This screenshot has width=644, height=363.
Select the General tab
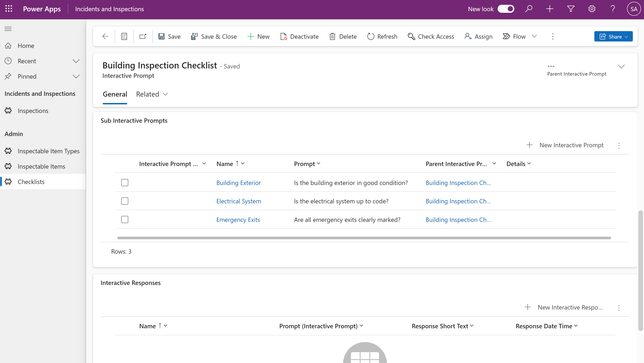tap(115, 94)
